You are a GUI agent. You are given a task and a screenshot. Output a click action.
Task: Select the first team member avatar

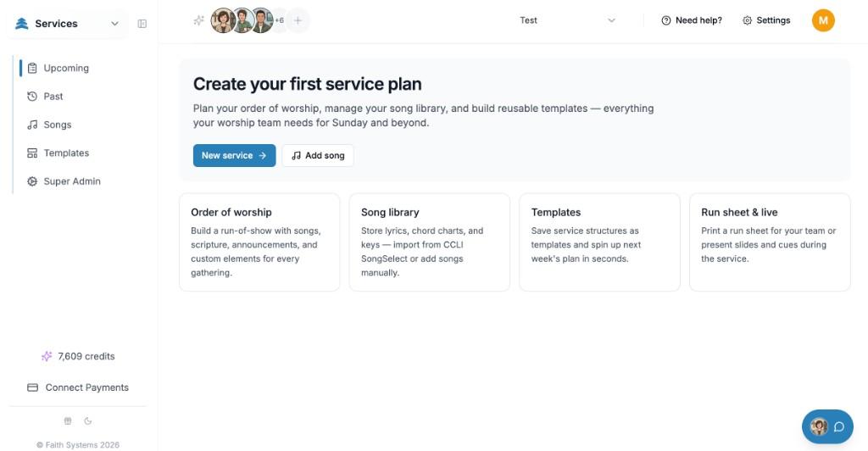[223, 20]
